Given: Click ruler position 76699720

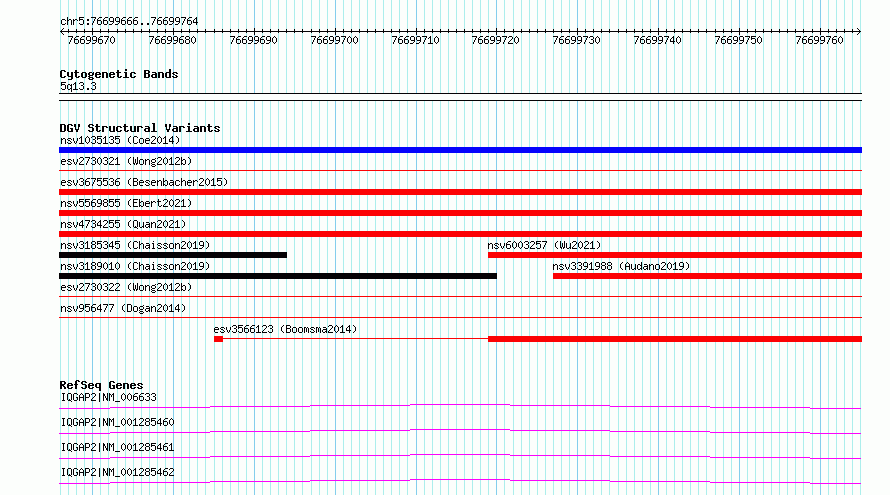Looking at the screenshot, I should coord(496,40).
